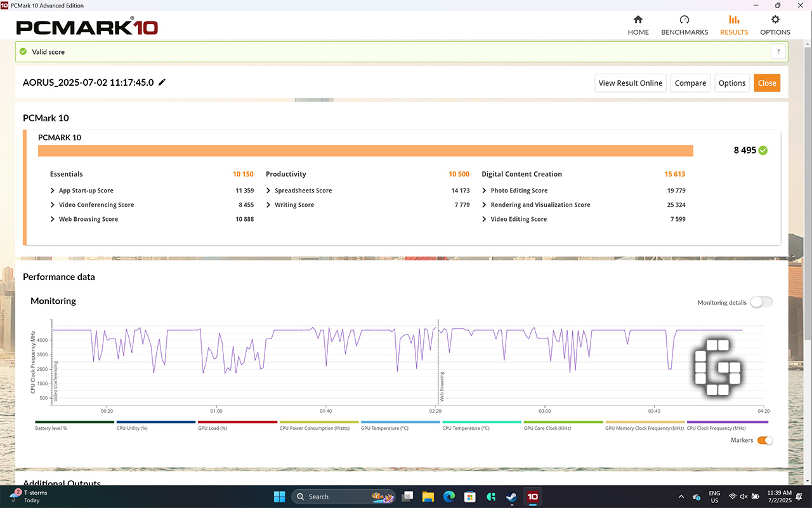812x508 pixels.
Task: Click the Digital Content Creation score 15 613
Action: pos(675,174)
